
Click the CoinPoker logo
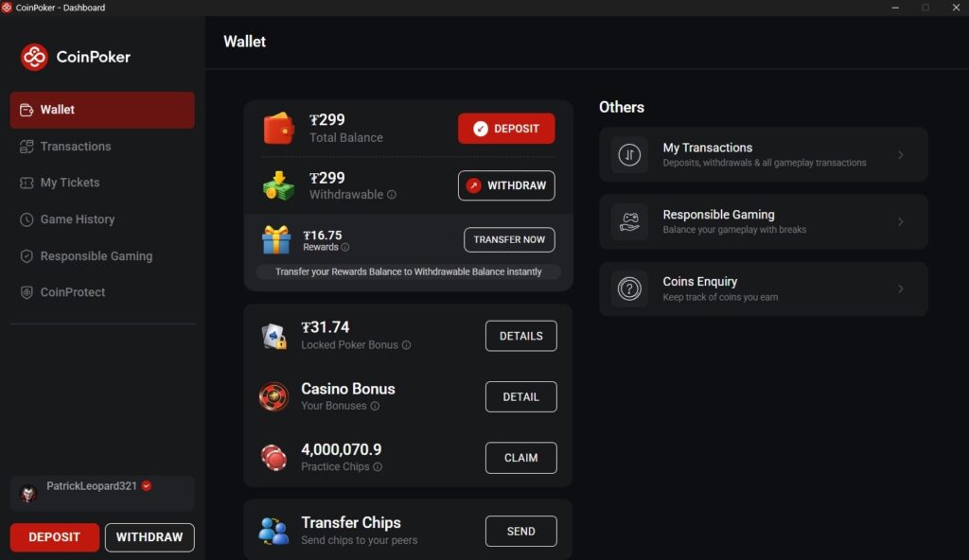36,57
